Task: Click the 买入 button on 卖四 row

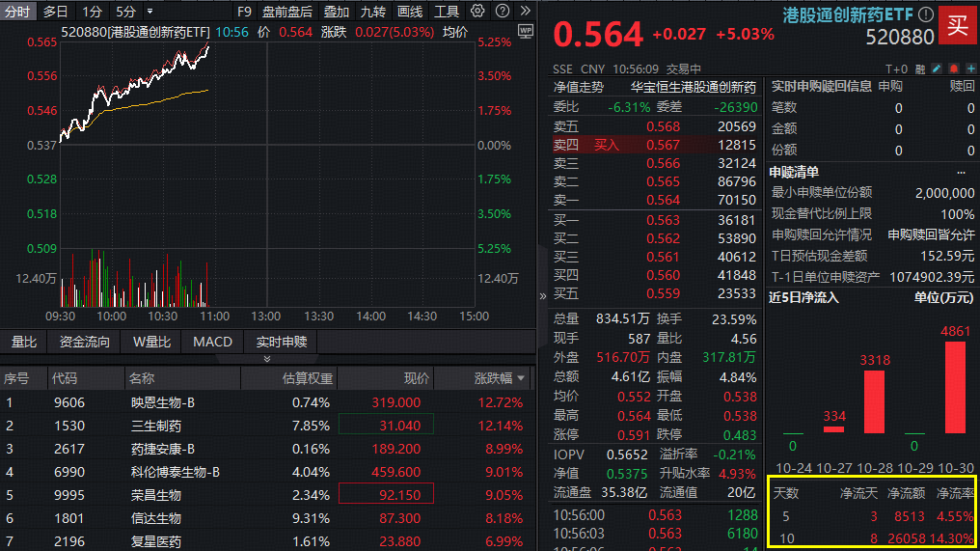Action: coord(607,145)
